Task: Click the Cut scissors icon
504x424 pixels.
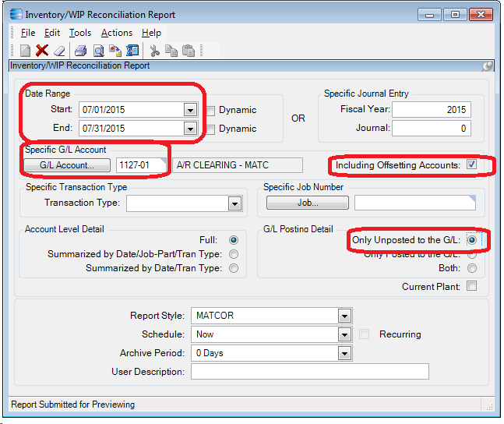Action: click(x=154, y=51)
